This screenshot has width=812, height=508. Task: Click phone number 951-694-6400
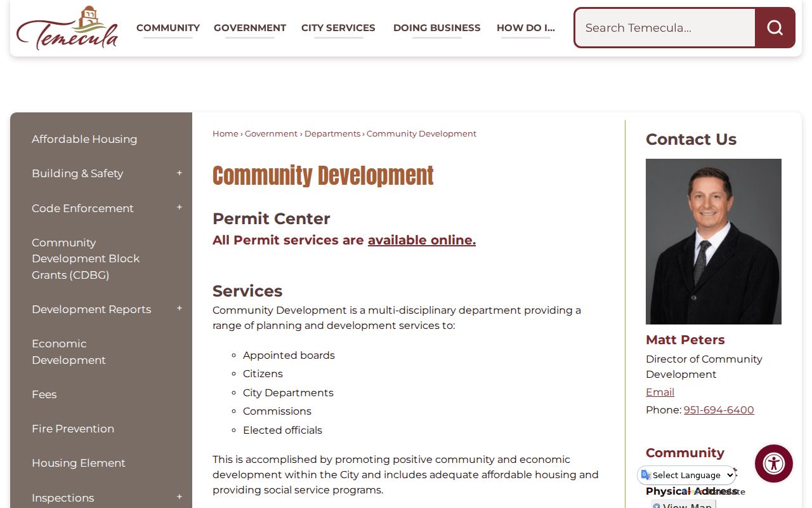[719, 410]
